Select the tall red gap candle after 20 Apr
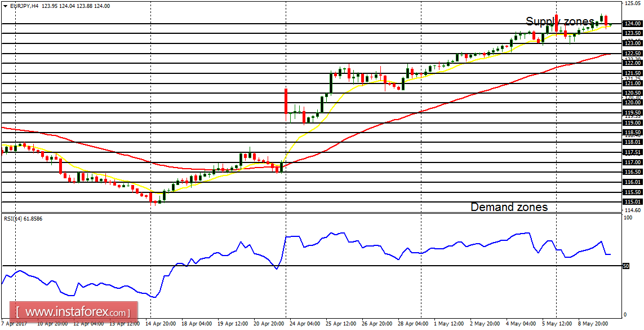The width and height of the screenshot is (644, 330). click(x=286, y=102)
